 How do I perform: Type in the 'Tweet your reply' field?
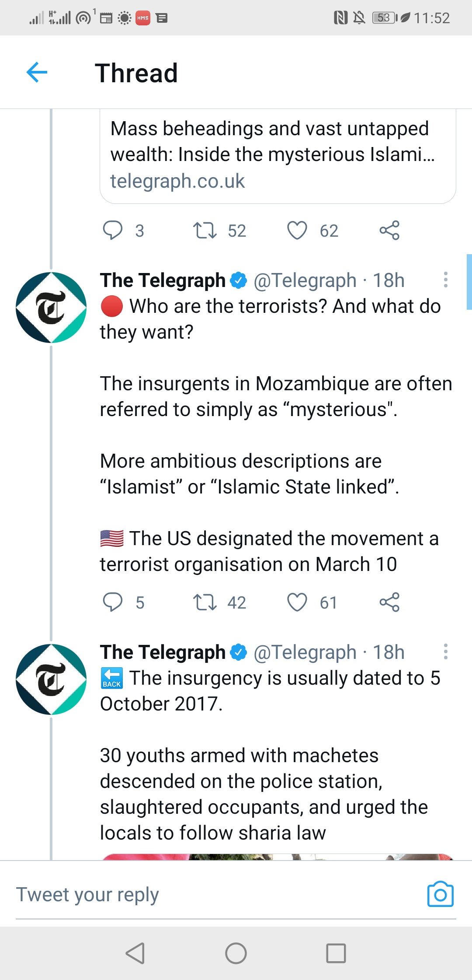[x=210, y=894]
